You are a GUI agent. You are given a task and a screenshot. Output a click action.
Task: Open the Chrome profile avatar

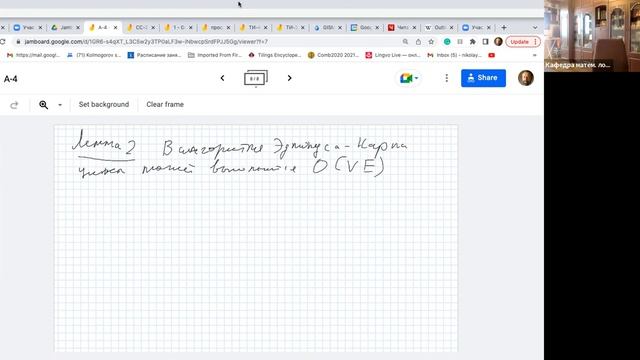click(x=498, y=42)
